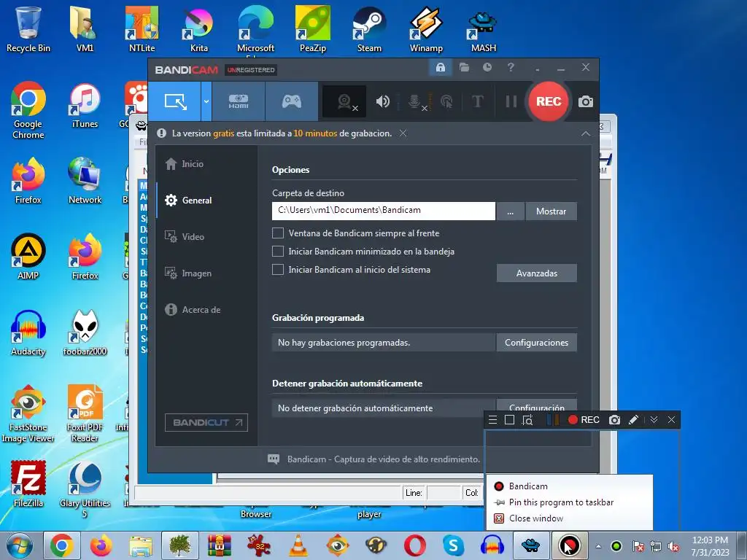Open the Imagen settings tab
This screenshot has height=560, width=747.
[188, 273]
